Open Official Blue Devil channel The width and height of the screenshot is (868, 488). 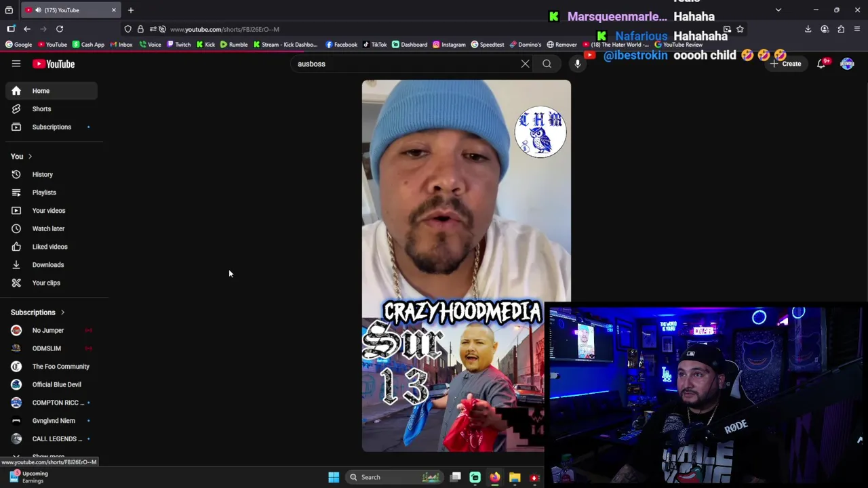pyautogui.click(x=52, y=384)
